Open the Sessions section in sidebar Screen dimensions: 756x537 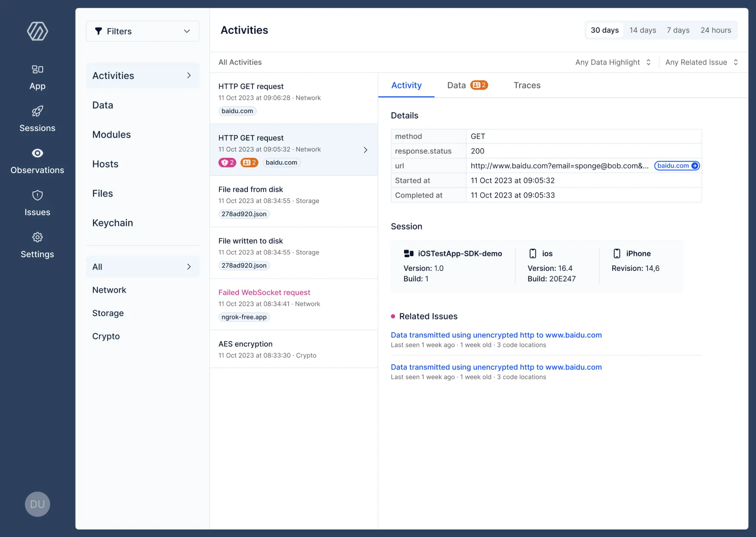[x=37, y=119]
